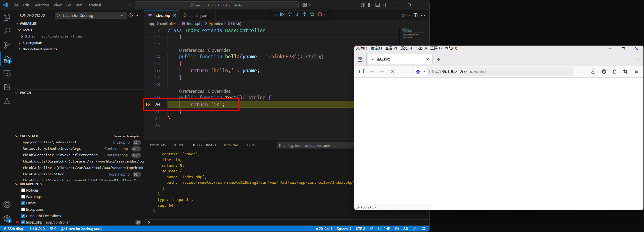Run PHP file from editor title

click(x=404, y=15)
